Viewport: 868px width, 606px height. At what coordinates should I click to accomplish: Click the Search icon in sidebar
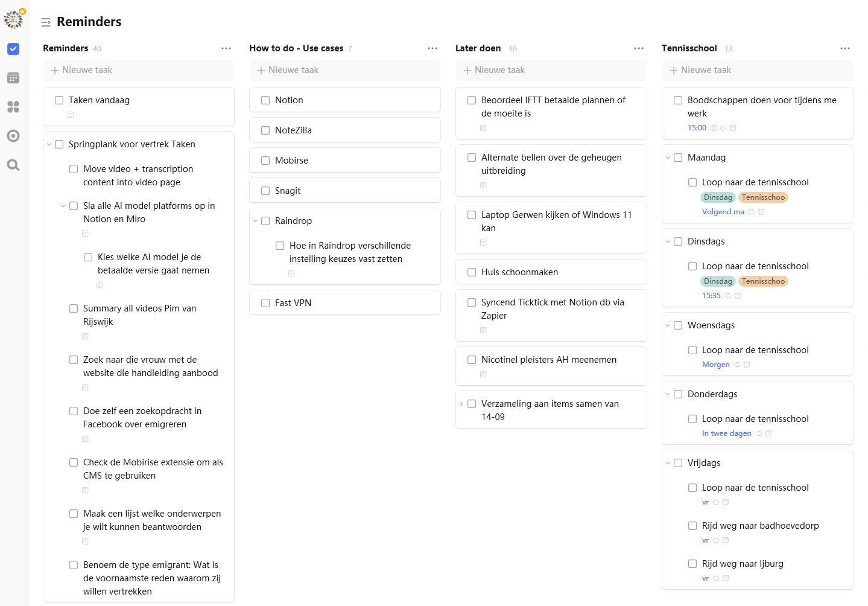pos(13,165)
